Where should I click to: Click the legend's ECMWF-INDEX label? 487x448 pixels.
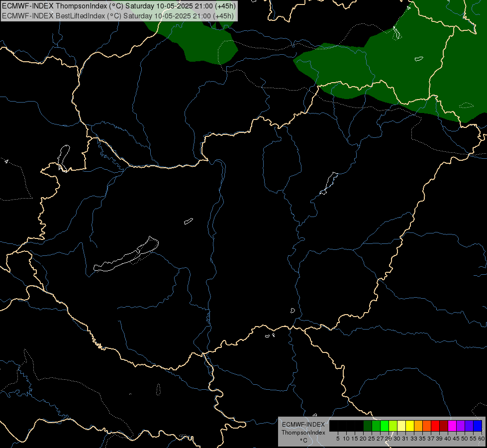(x=303, y=425)
